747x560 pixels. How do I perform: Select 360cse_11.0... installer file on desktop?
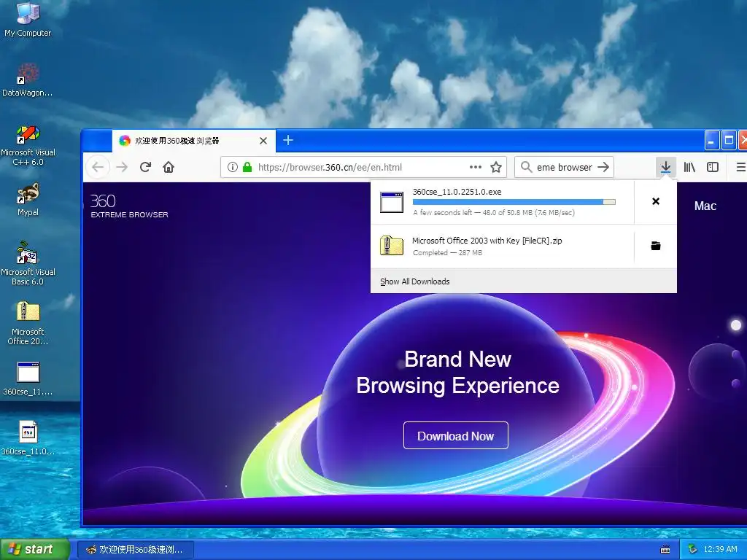[x=28, y=438]
